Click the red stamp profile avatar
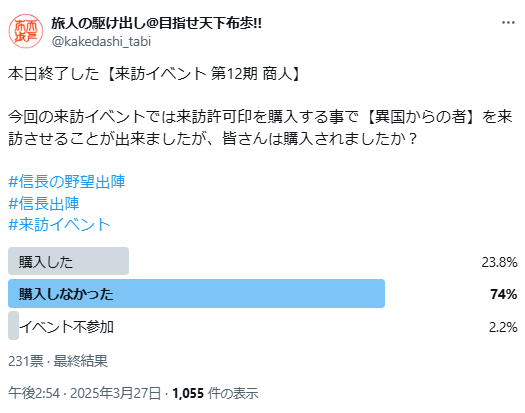Image resolution: width=525 pixels, height=413 pixels. pyautogui.click(x=26, y=31)
